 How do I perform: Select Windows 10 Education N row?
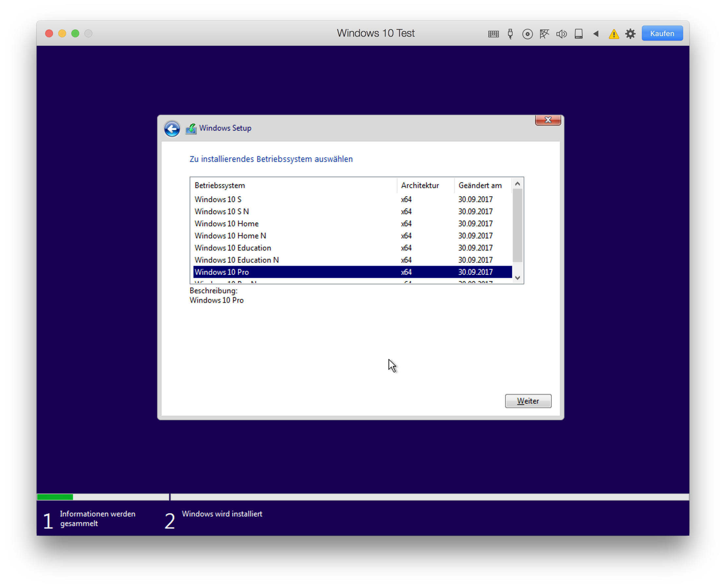(353, 260)
